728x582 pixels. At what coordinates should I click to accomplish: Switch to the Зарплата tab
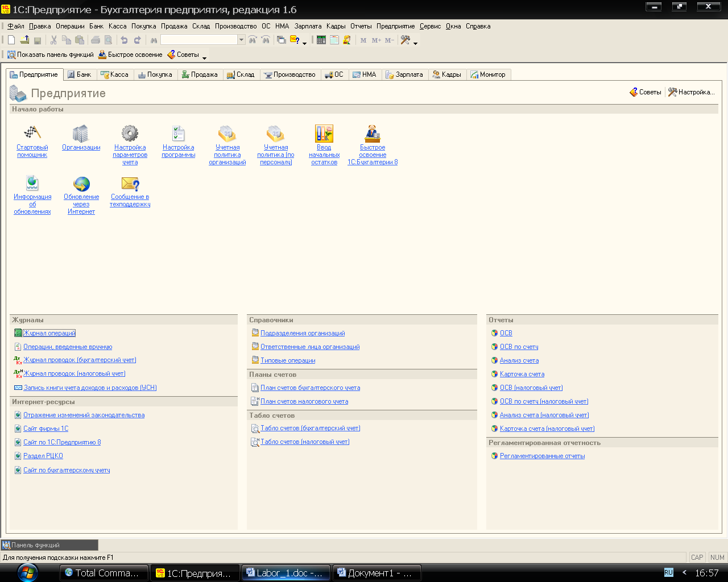coord(404,74)
